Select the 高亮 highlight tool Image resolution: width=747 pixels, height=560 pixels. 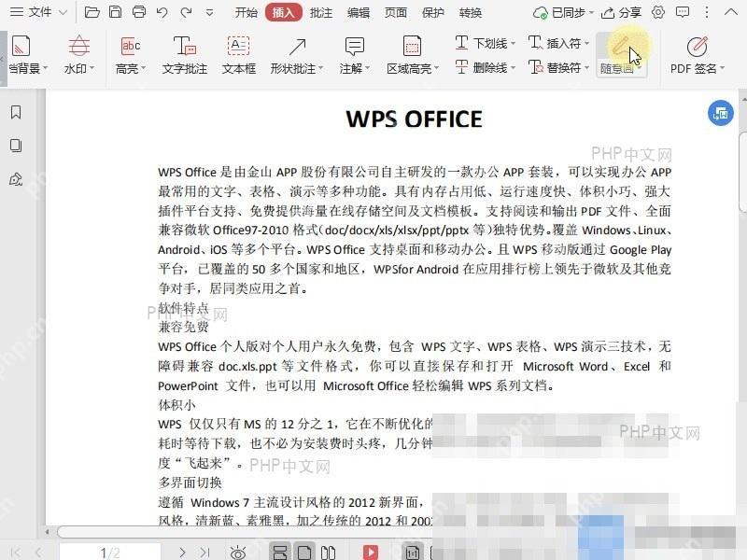tap(130, 55)
